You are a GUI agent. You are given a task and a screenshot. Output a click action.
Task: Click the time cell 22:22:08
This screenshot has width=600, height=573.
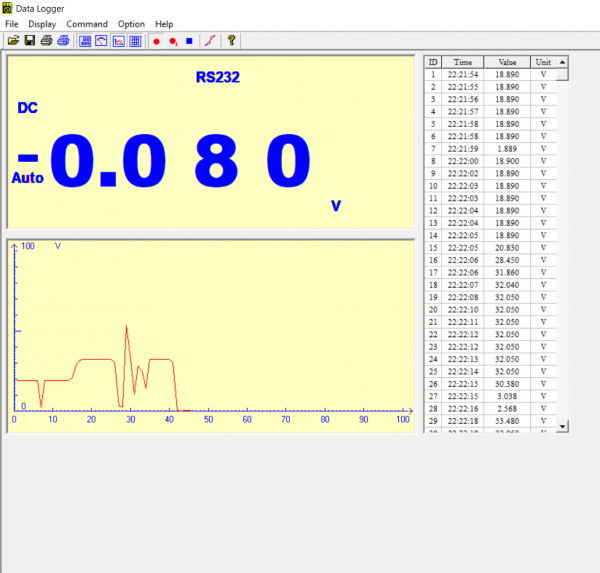(x=463, y=297)
